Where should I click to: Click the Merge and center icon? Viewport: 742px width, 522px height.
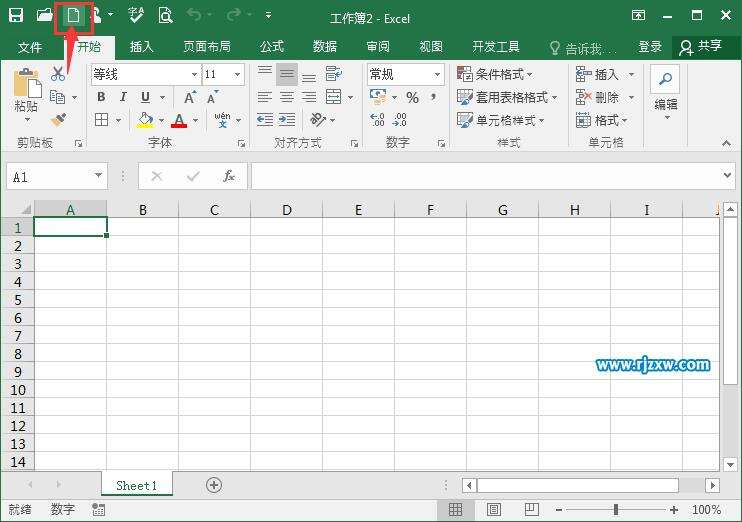333,97
